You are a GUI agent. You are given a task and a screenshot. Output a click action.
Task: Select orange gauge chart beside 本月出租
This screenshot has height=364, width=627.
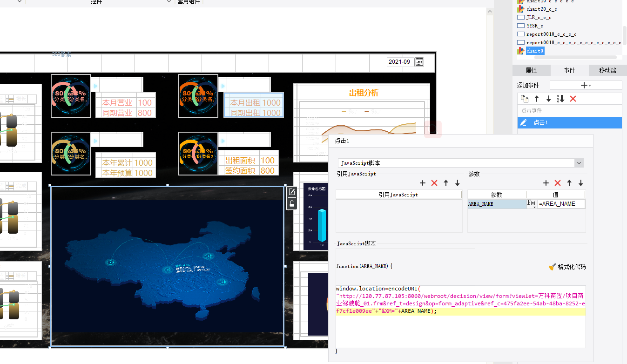click(198, 96)
